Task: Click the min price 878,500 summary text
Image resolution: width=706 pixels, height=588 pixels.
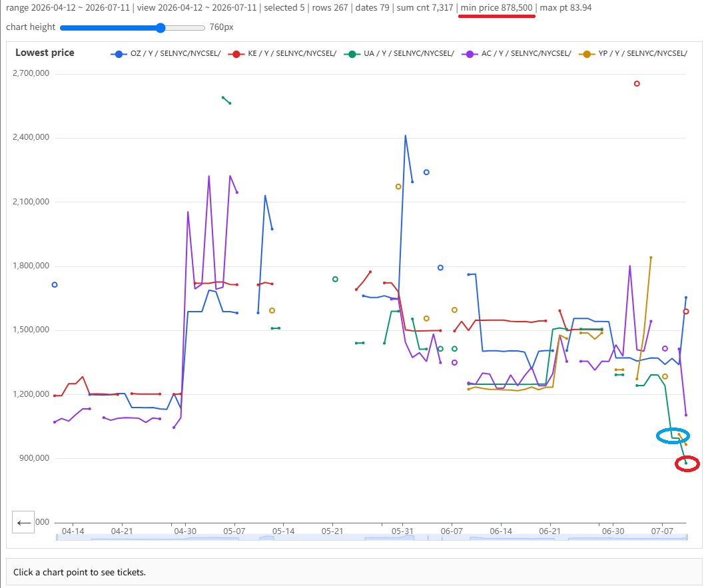Action: 496,7
